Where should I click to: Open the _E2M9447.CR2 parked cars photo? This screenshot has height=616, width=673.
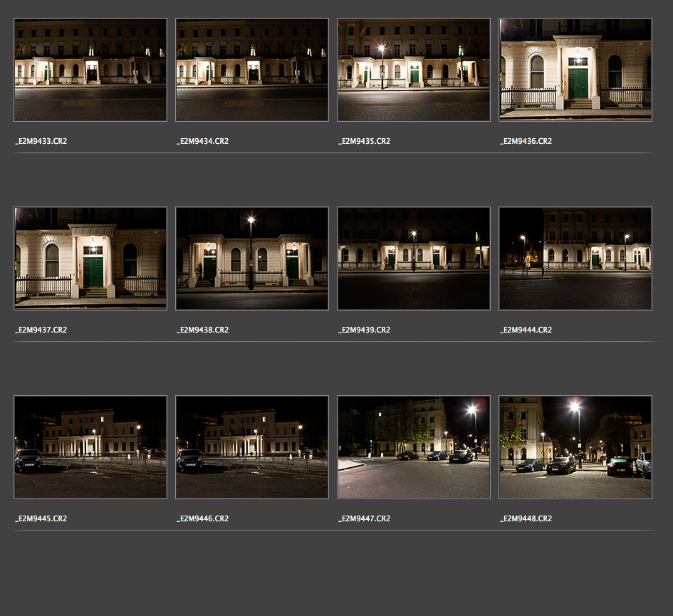click(x=414, y=447)
